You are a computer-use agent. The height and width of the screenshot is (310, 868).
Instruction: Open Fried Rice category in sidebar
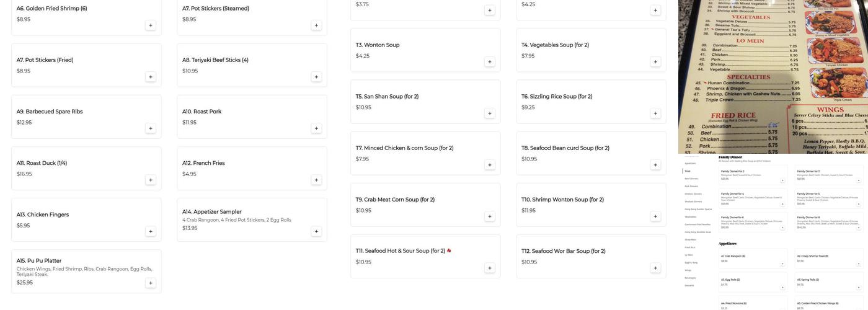(690, 247)
